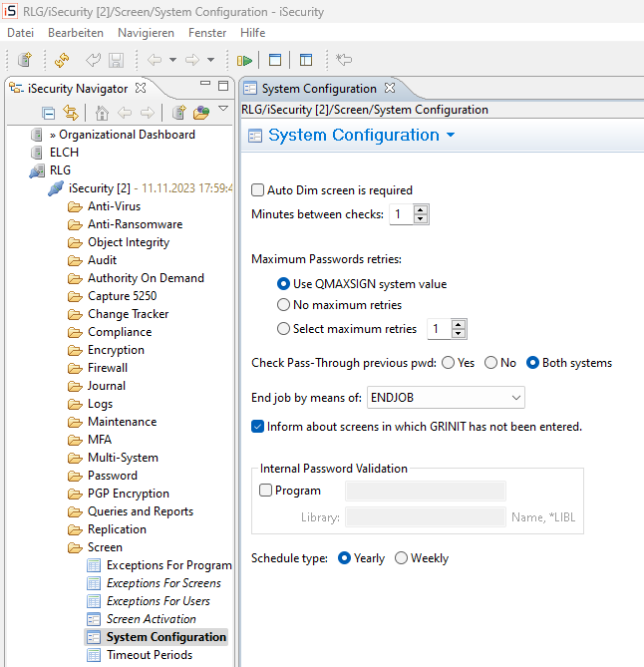The image size is (644, 667).
Task: Open the Hilfe menu
Action: point(252,33)
